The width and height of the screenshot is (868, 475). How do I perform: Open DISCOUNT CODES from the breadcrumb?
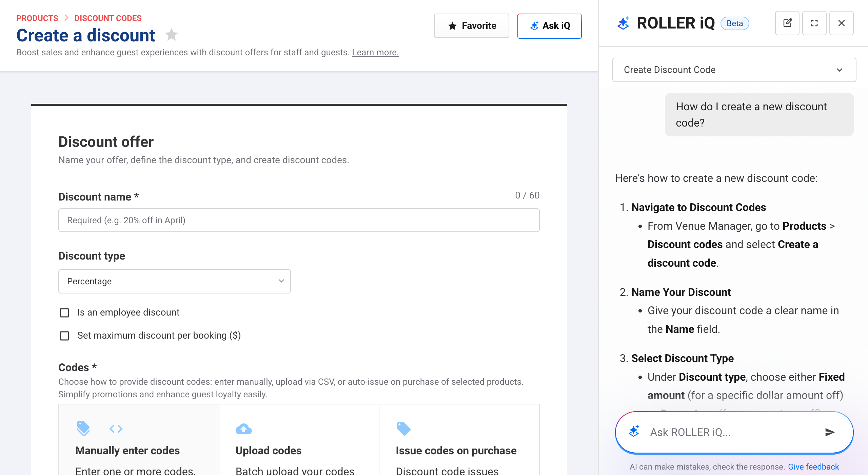107,18
